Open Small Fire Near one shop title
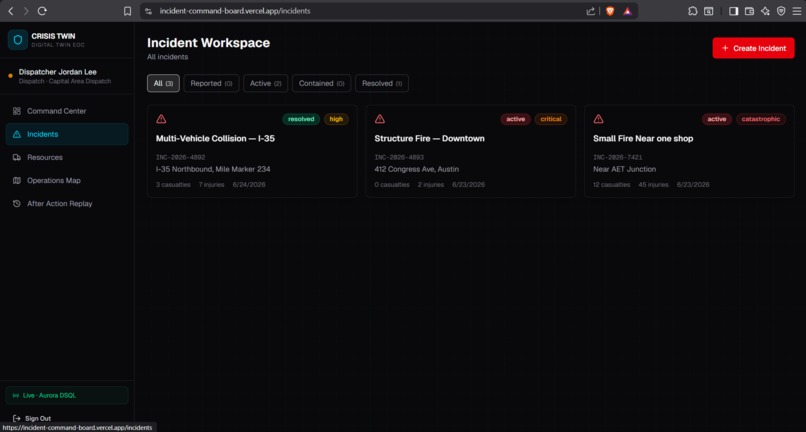Image resolution: width=806 pixels, height=432 pixels. click(x=643, y=138)
